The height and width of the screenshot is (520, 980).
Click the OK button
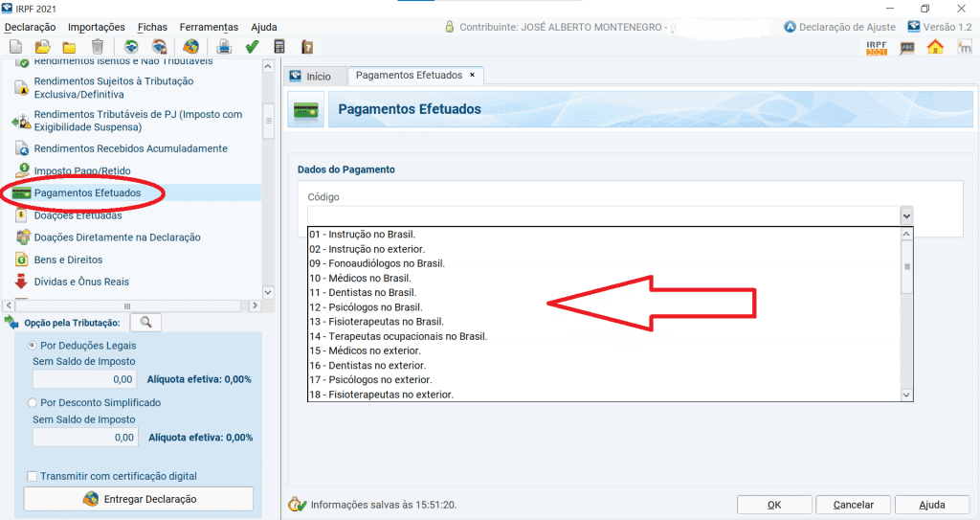(774, 505)
